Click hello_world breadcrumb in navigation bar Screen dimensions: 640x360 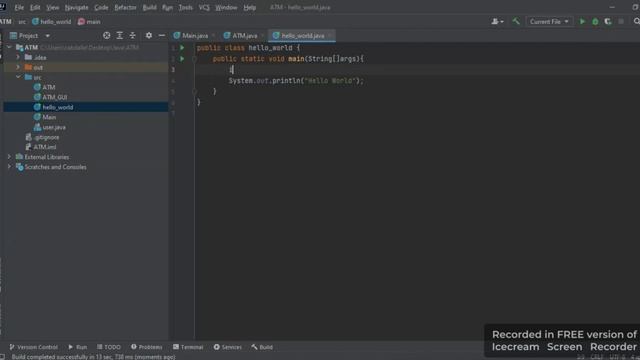[52, 22]
